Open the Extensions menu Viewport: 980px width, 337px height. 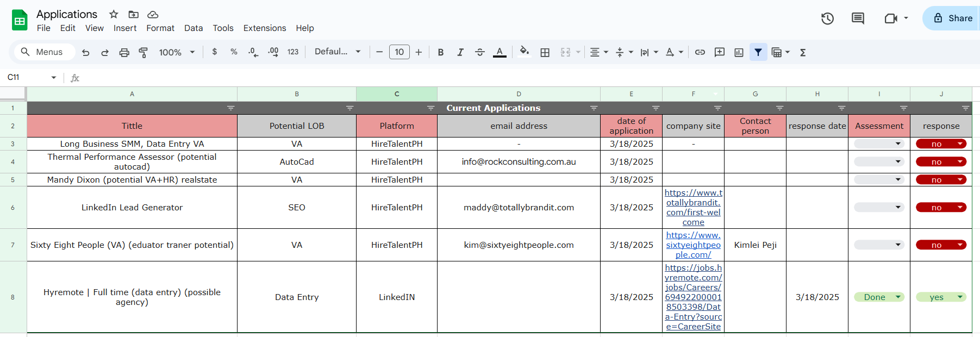click(x=264, y=28)
